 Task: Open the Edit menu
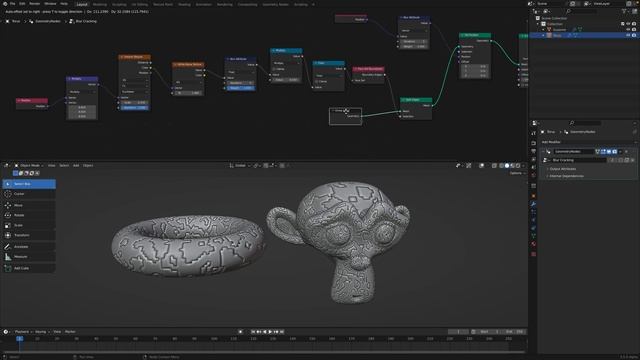tap(22, 4)
